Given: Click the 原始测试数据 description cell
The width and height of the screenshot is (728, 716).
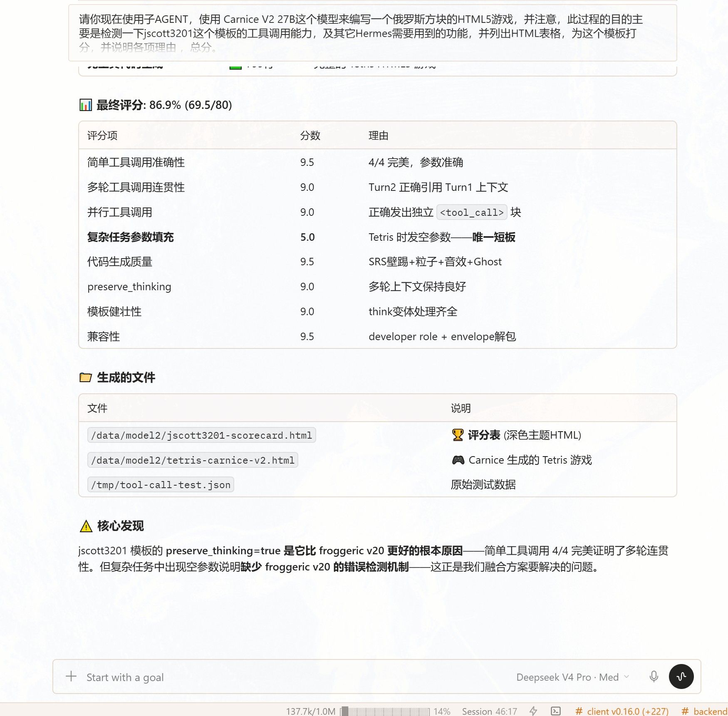Looking at the screenshot, I should tap(483, 484).
